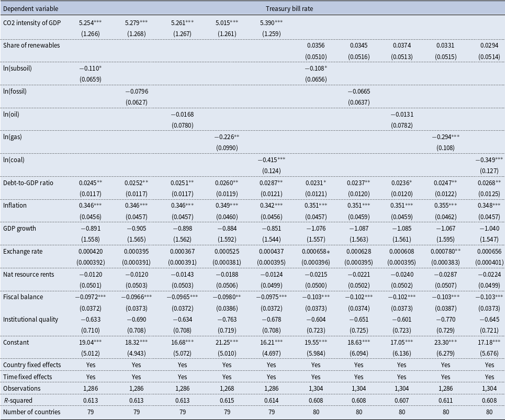Click the 'Dependent variable' header cell
The width and height of the screenshot is (505, 420).
(30, 9)
